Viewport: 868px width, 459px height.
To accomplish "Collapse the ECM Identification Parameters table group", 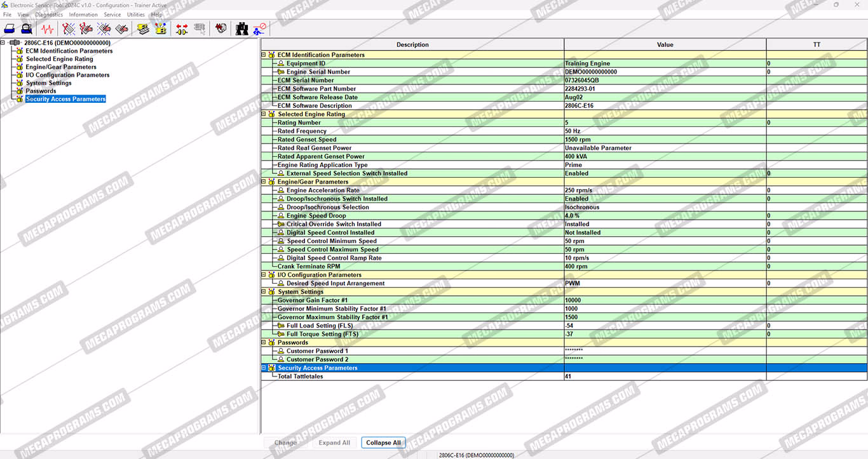I will pyautogui.click(x=264, y=55).
